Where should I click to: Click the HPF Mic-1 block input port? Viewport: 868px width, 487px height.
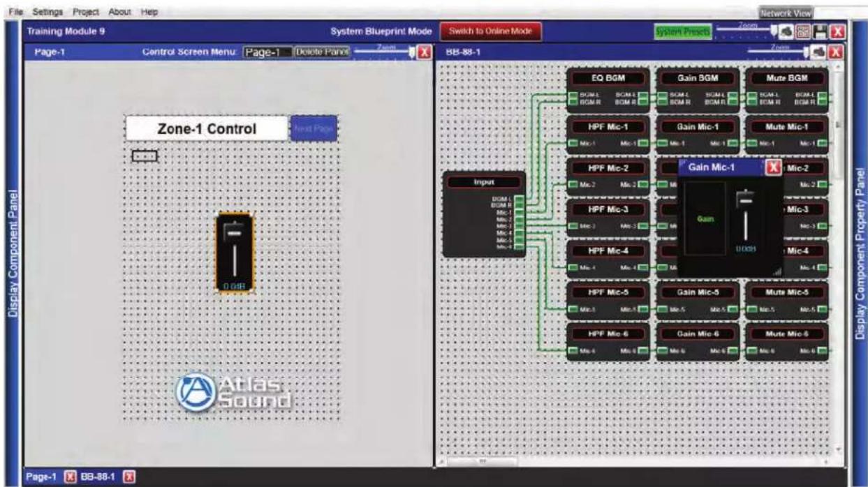(x=571, y=143)
